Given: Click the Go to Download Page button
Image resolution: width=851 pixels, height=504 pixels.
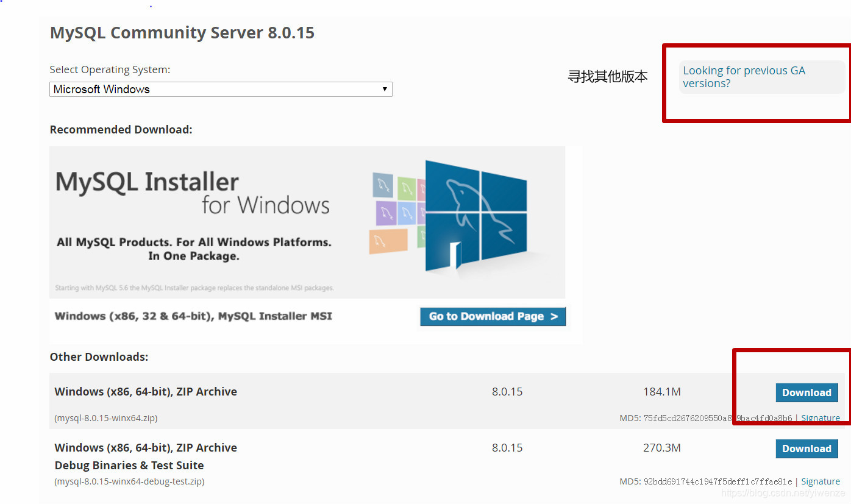Looking at the screenshot, I should [x=493, y=316].
